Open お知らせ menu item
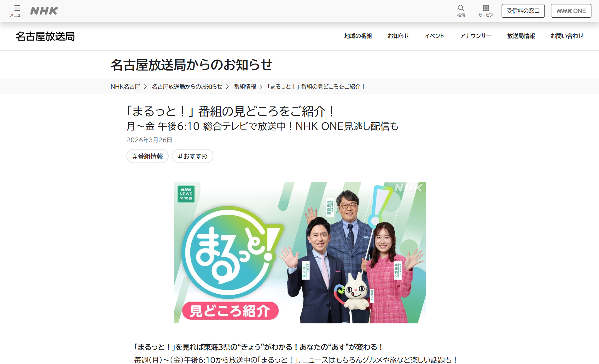The image size is (599, 364). (x=398, y=36)
